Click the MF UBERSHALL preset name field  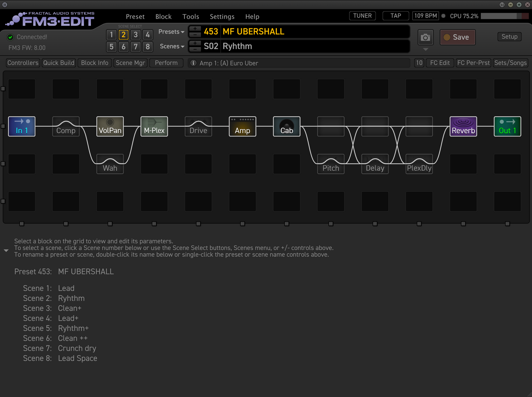point(316,32)
